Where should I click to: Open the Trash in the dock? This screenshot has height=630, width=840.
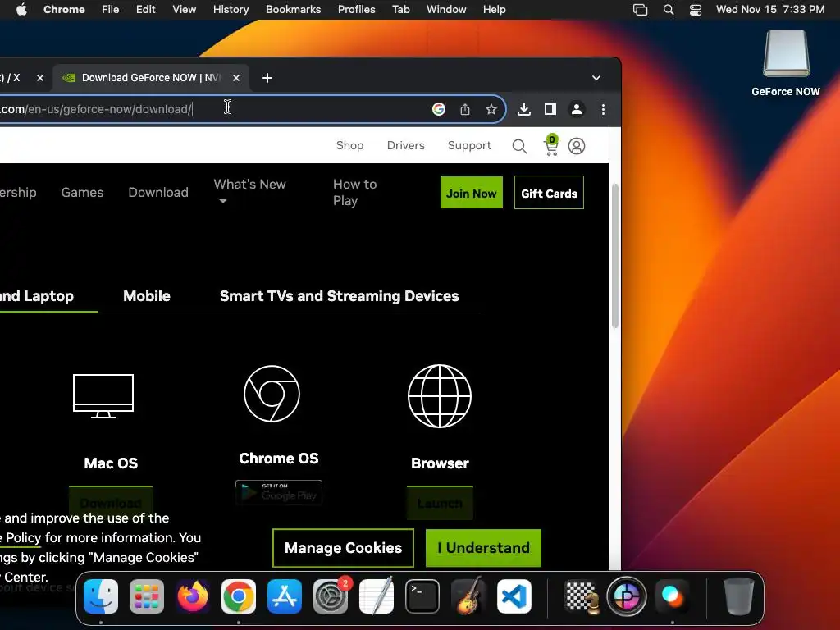739,596
